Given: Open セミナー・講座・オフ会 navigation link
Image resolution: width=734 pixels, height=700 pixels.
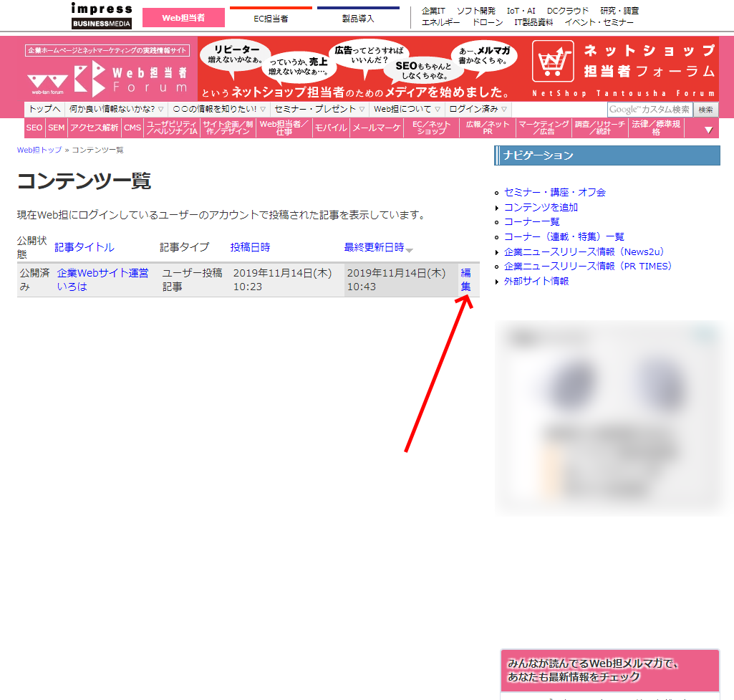Looking at the screenshot, I should point(555,193).
